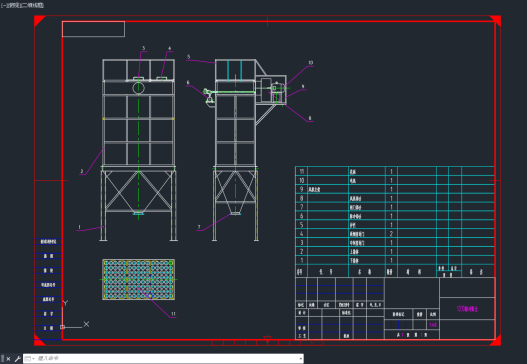This screenshot has width=527, height=364.
Task: Select balloon number 11 below the plan view
Action: [173, 314]
